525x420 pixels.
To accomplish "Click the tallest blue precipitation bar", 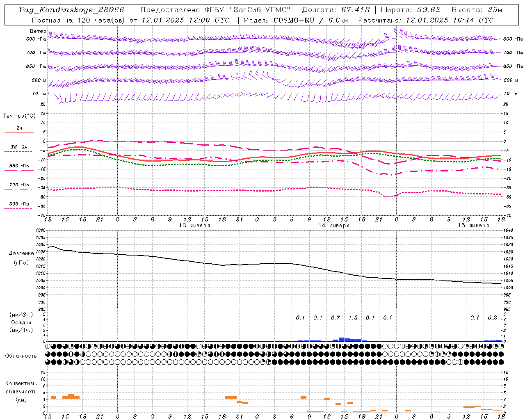I will [x=341, y=339].
